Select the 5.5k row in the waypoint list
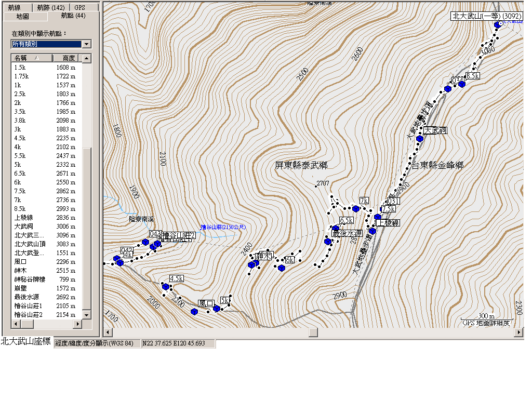Viewport: 532px width, 399px height. point(46,156)
